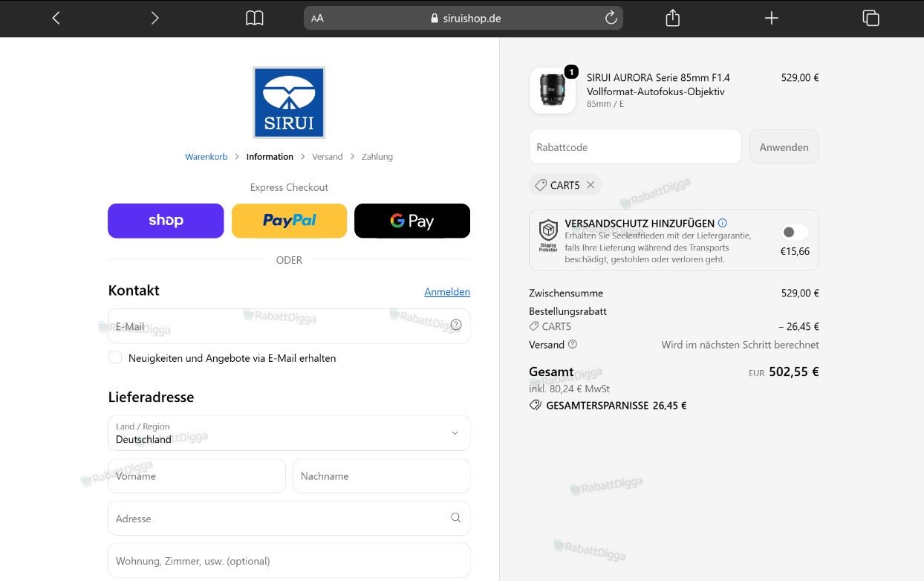The width and height of the screenshot is (924, 581).
Task: Click the help icon in the E-Mail field
Action: (456, 325)
